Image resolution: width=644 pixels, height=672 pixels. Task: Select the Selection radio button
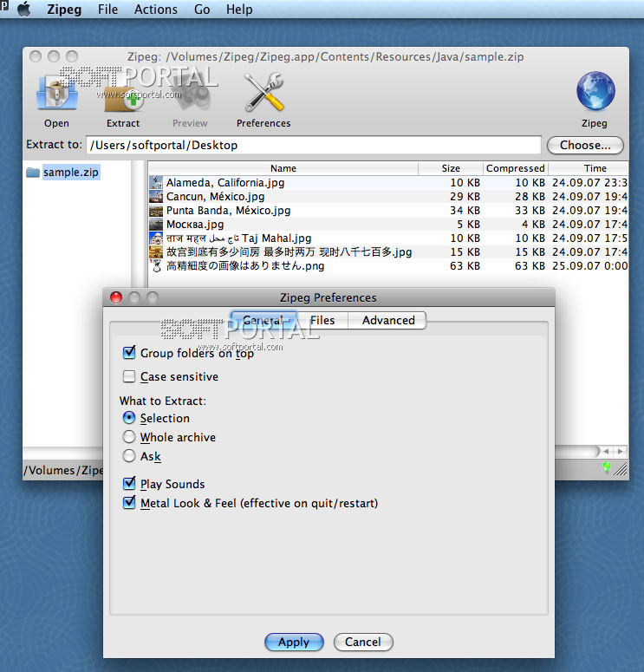(129, 417)
